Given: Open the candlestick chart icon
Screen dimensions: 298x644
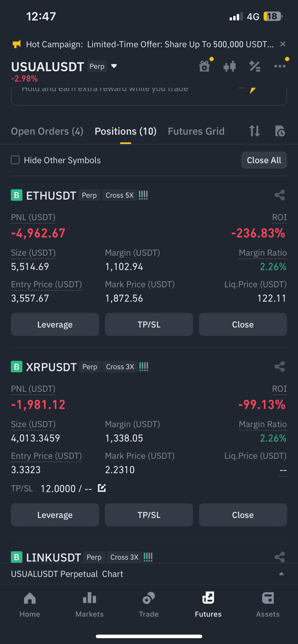Looking at the screenshot, I should click(230, 66).
